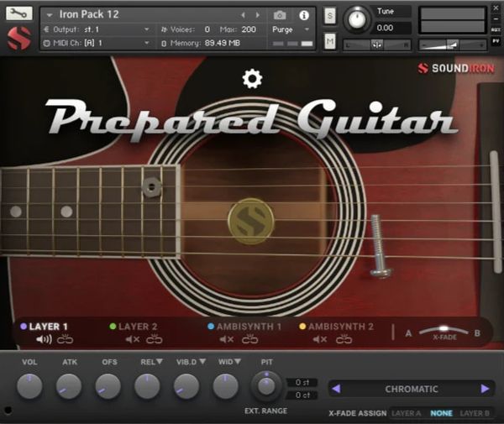Click the Max voices value 200

tap(249, 29)
